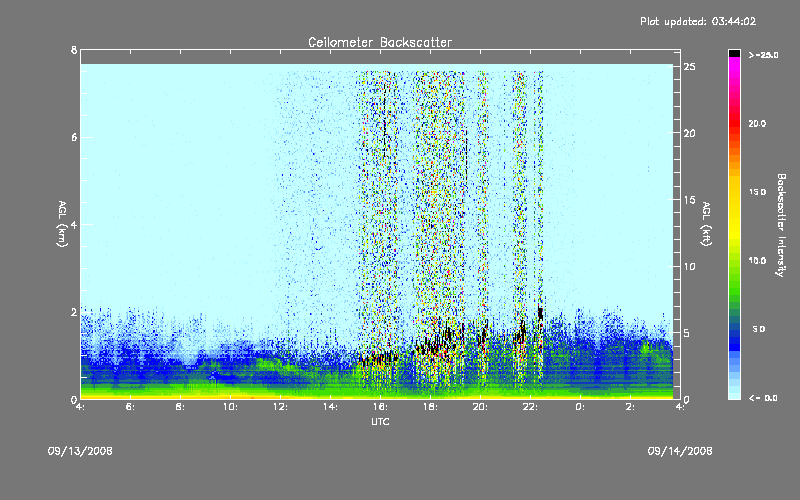Click the '20.0' colorbar value
Viewport: 800px width, 500px height.
[757, 123]
